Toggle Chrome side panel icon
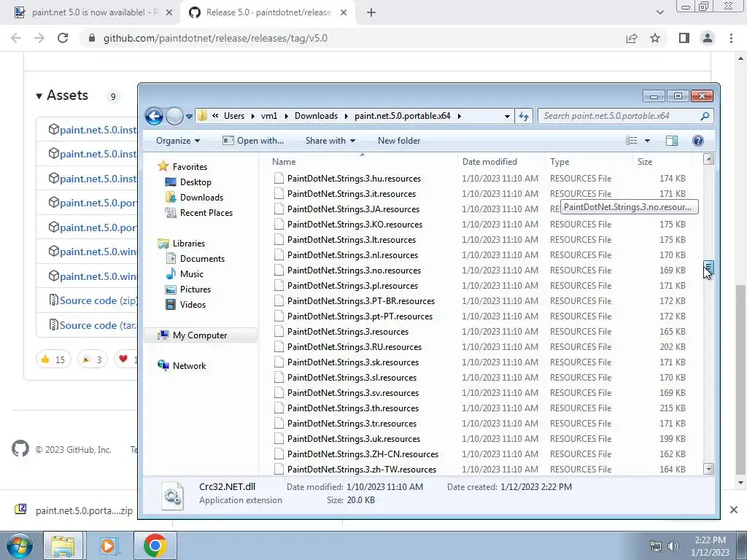This screenshot has width=747, height=560. click(684, 38)
